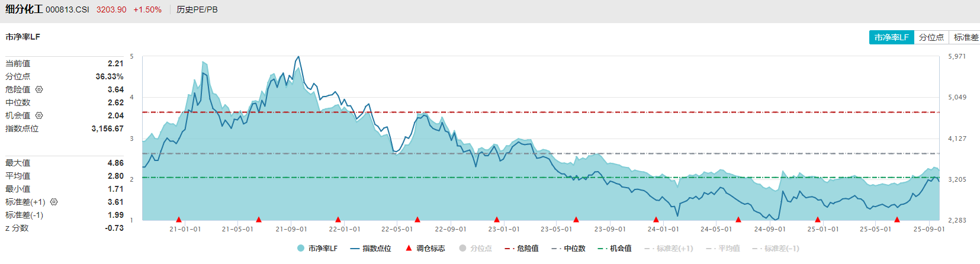Hide the 调仓标志 legend markers
Viewport: 980px width, 264px height.
(x=425, y=249)
